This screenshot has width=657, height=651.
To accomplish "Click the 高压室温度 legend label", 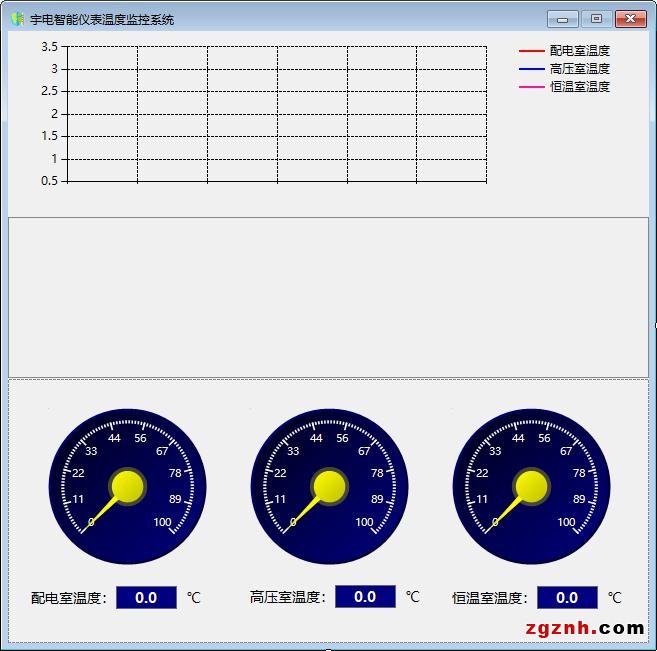I will (x=579, y=68).
